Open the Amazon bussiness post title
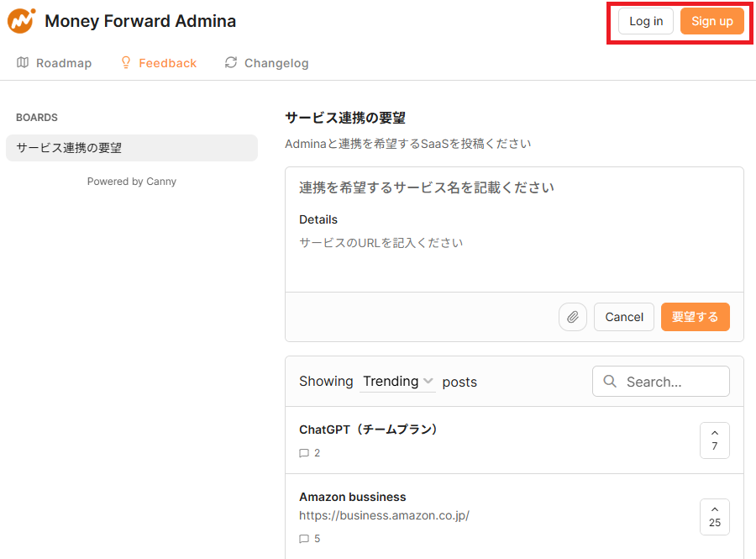The image size is (756, 559). click(353, 497)
